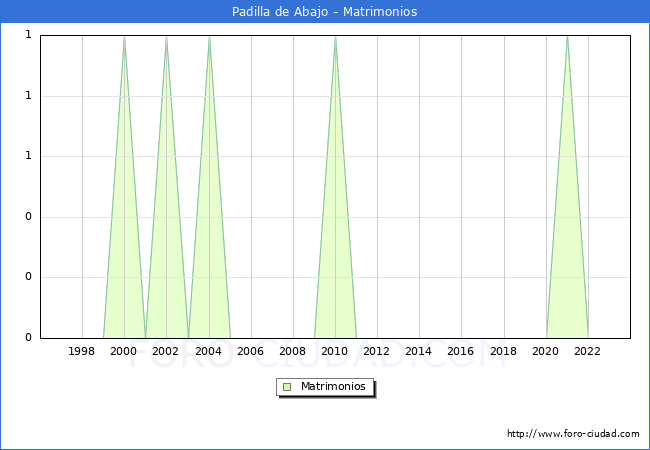Click the green Matrimonios legend swatch
The image size is (650, 450).
point(287,387)
